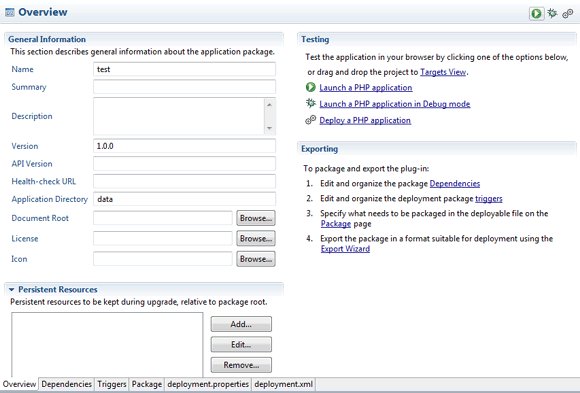
Task: Click the Health-check URL field
Action: pyautogui.click(x=184, y=181)
